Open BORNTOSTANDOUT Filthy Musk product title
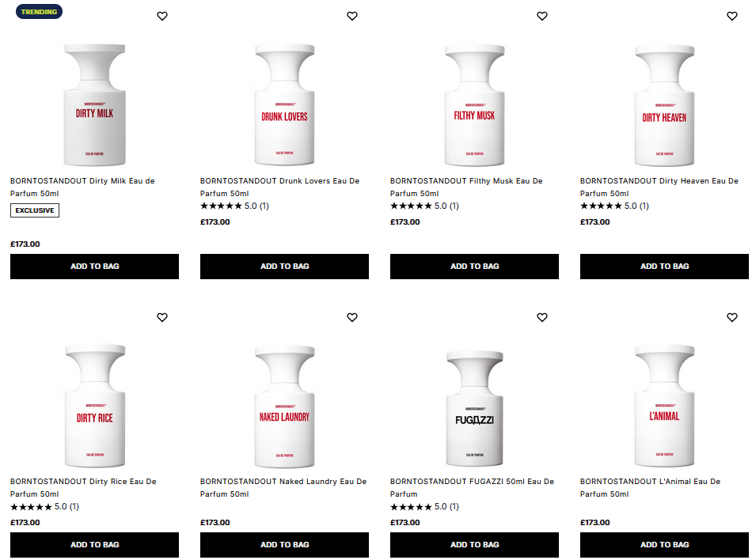 tap(465, 187)
